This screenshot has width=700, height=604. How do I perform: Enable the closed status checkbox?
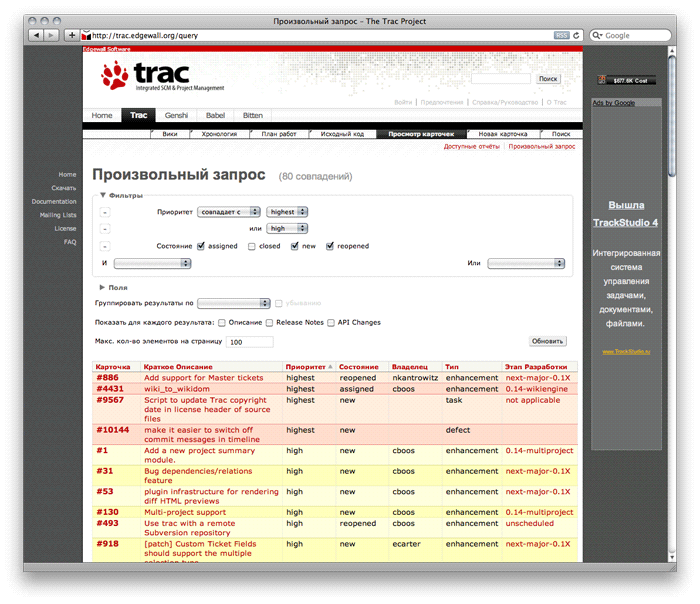pos(252,246)
